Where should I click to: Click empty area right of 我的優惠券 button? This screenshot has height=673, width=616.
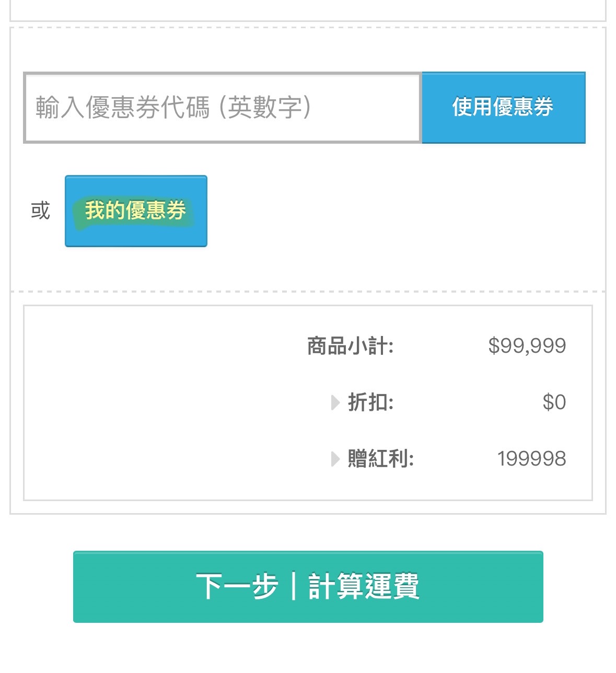402,211
